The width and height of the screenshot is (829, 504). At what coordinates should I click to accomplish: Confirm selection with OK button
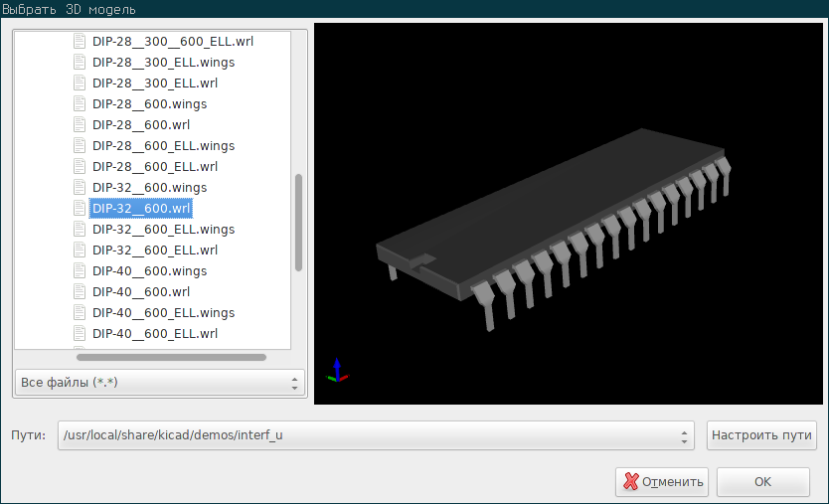click(x=763, y=482)
